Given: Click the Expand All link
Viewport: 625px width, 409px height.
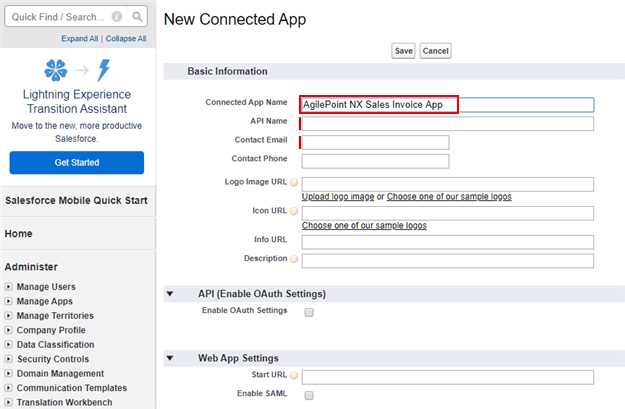Looking at the screenshot, I should tap(79, 39).
